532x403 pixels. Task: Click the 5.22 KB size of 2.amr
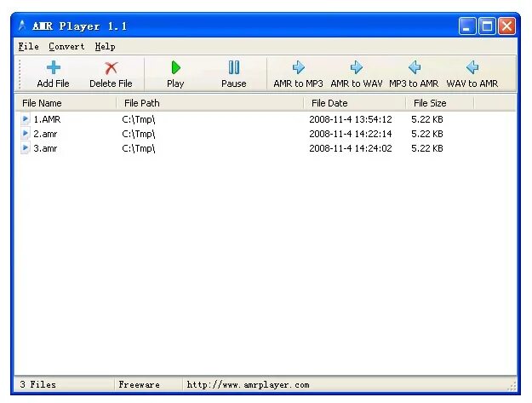(427, 134)
